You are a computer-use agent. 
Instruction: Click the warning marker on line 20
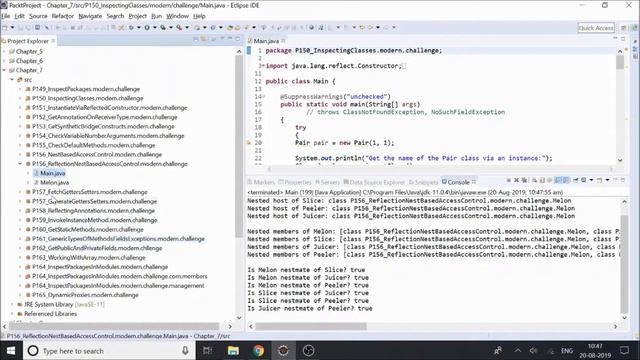[x=249, y=143]
